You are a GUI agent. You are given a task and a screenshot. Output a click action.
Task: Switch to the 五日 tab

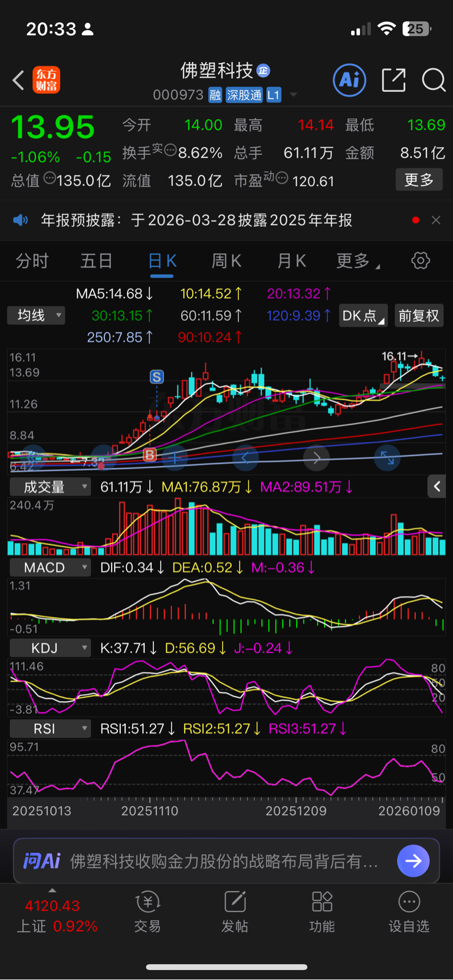96,260
